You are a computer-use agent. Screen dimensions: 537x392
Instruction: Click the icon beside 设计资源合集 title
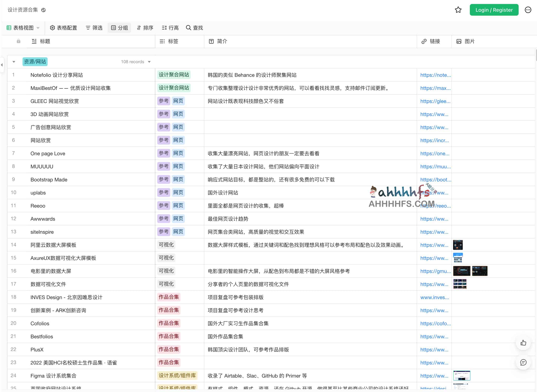coord(43,10)
